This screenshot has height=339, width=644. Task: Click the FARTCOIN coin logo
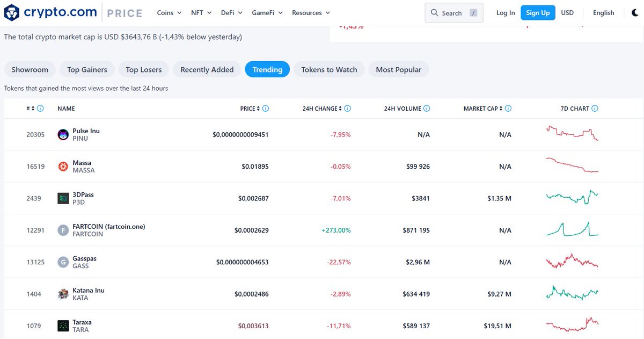pyautogui.click(x=63, y=230)
